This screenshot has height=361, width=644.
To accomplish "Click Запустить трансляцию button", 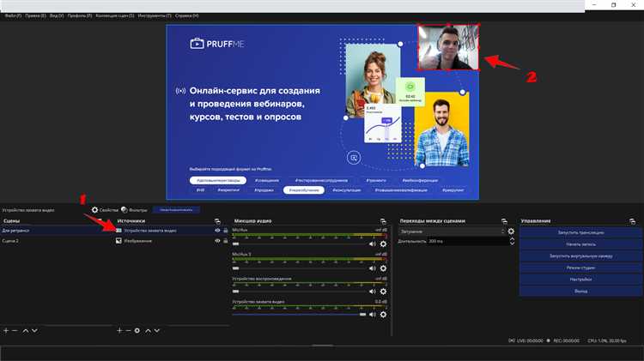I will [580, 232].
